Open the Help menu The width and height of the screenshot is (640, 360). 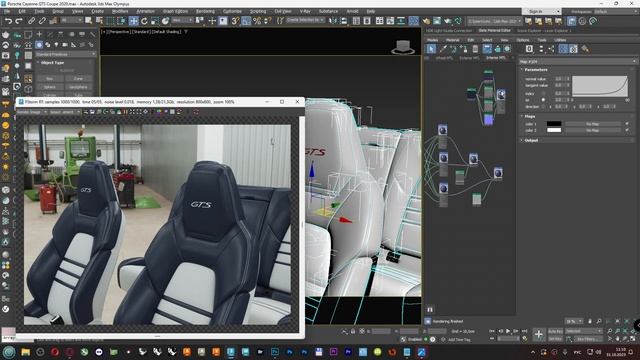371,11
